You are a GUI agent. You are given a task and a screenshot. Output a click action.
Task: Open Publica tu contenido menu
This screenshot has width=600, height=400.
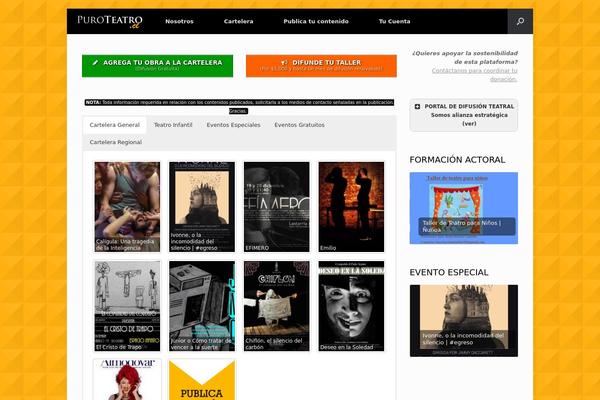point(316,21)
